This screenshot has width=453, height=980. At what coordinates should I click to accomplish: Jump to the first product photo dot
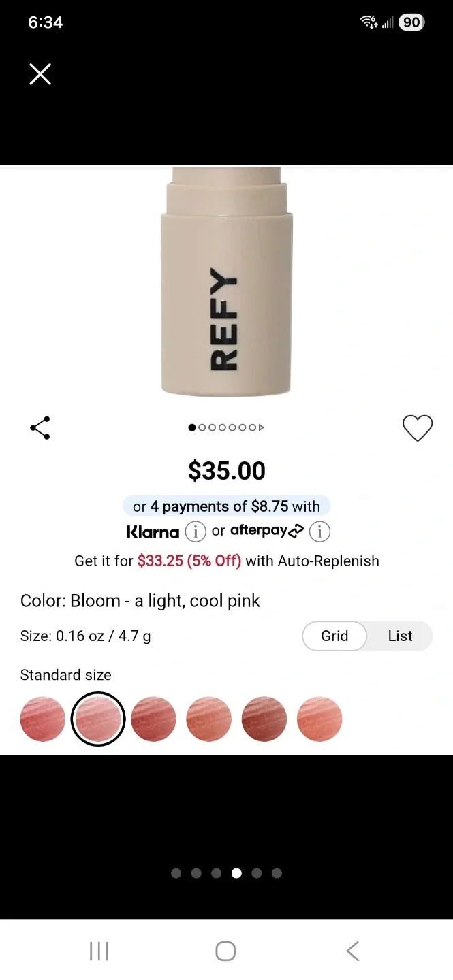coord(191,427)
